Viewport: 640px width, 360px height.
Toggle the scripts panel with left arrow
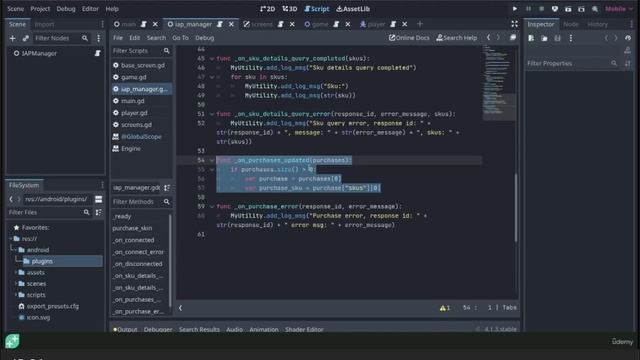click(x=180, y=308)
